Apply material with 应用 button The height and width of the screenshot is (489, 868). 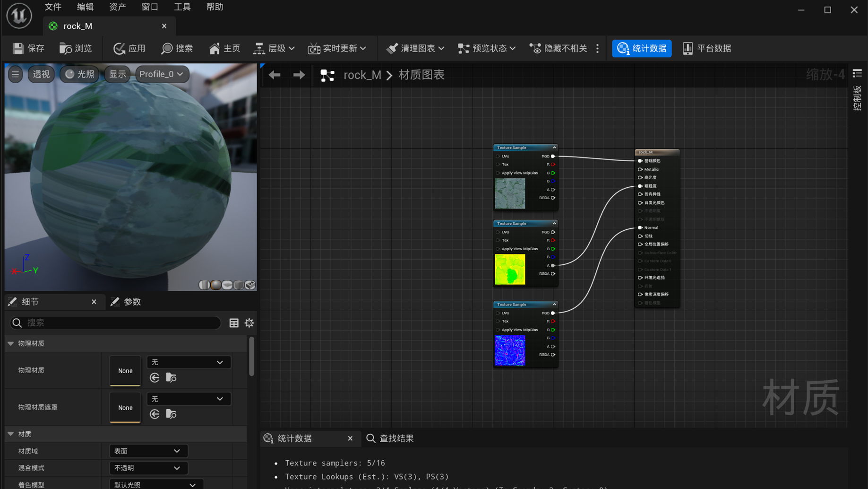129,48
